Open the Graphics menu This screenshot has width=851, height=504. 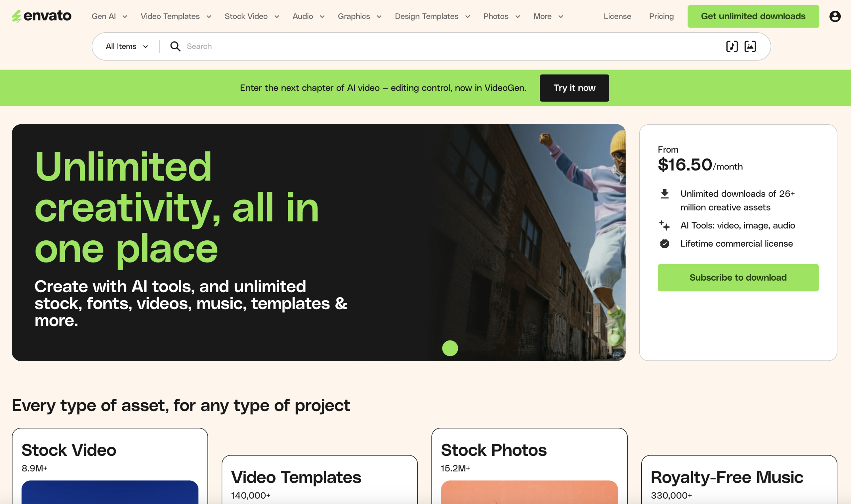click(x=359, y=16)
